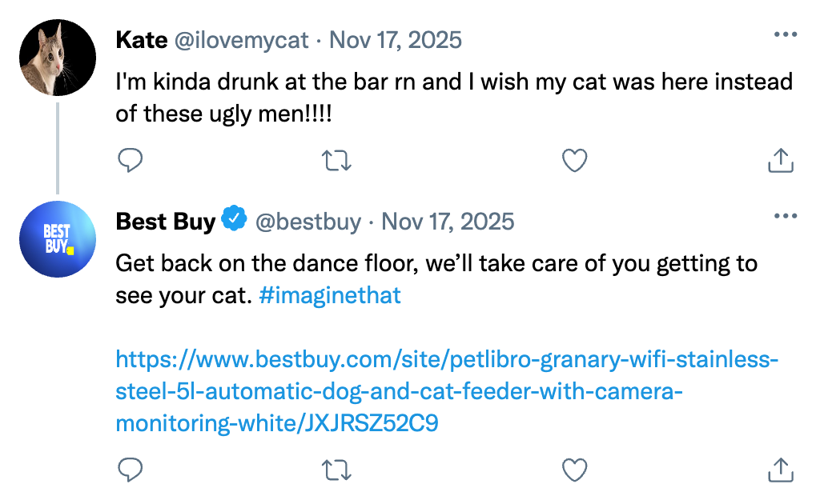
Task: Go to Kate's profile name
Action: [139, 40]
